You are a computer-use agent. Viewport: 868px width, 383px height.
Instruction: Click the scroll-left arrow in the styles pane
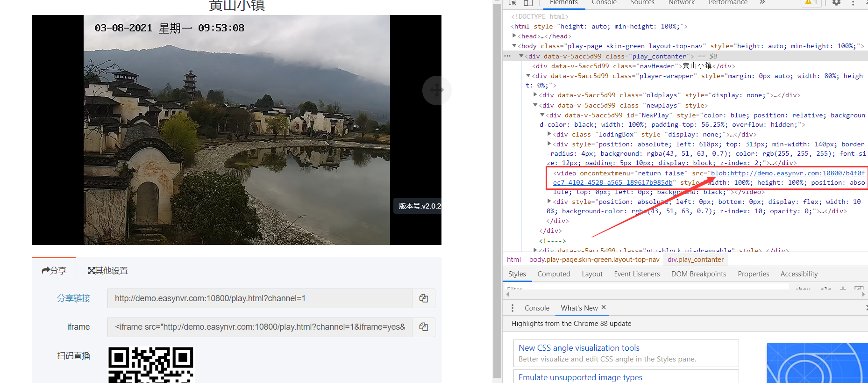click(x=507, y=295)
